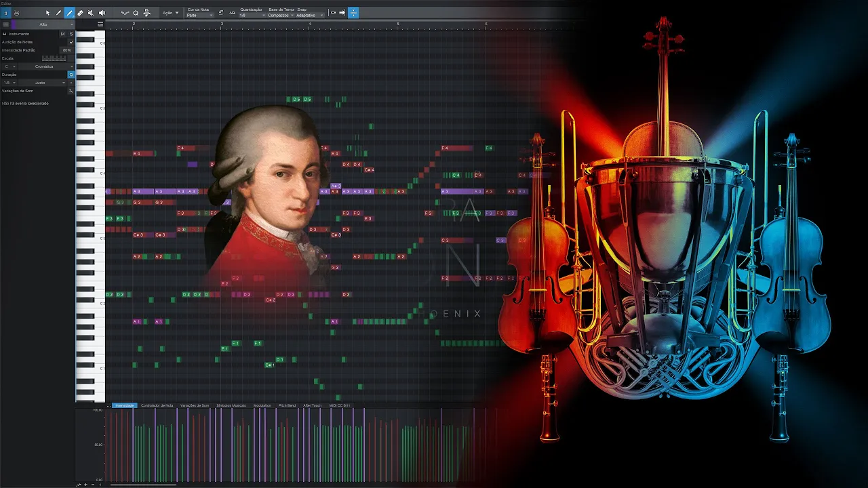Switch to the Símbolos Musicais tab
Image resolution: width=868 pixels, height=488 pixels.
click(231, 405)
